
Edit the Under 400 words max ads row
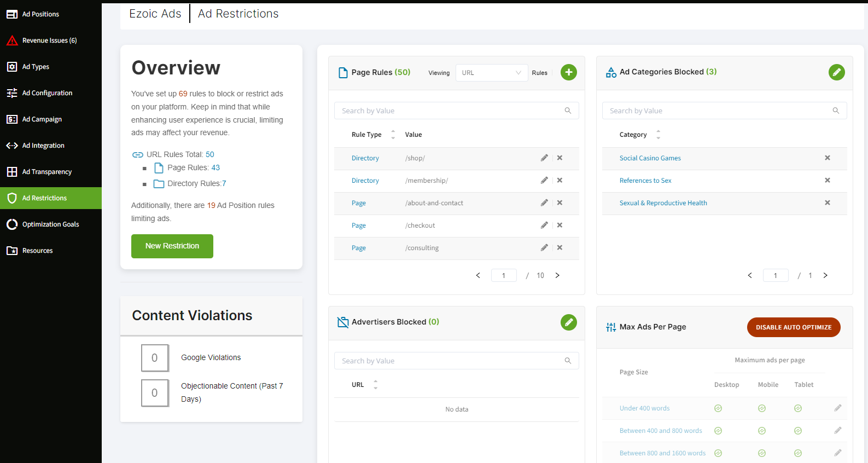click(837, 408)
